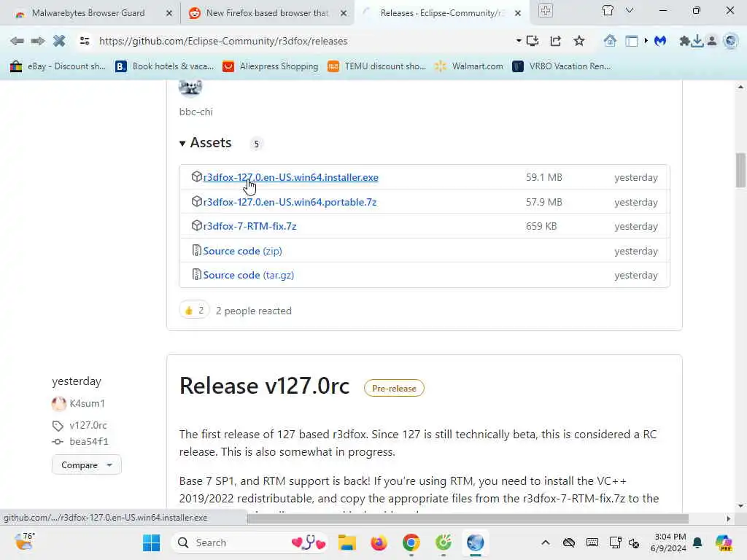Viewport: 747px width, 560px height.
Task: Go forward using the forward arrow
Action: (x=38, y=41)
